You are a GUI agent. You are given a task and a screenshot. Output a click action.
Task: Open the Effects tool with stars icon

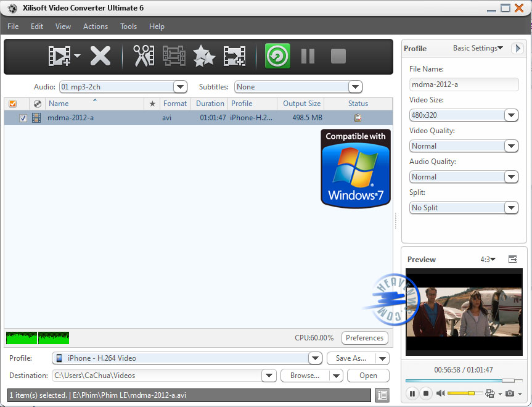pyautogui.click(x=204, y=57)
